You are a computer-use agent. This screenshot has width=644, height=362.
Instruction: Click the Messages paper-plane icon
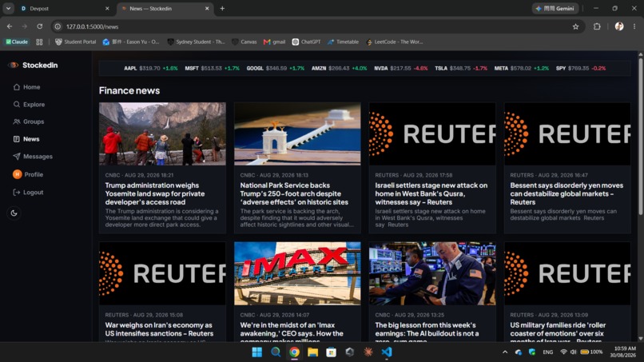pyautogui.click(x=17, y=157)
